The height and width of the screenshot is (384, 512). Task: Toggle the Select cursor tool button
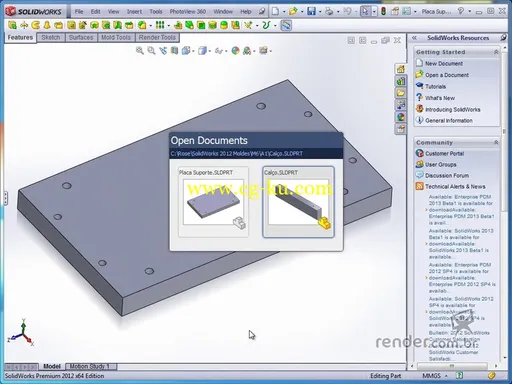365,11
